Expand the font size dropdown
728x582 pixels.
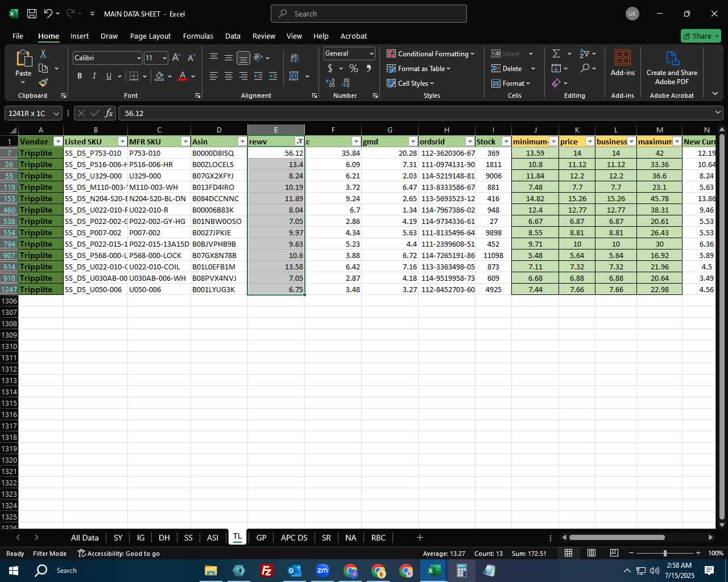164,58
